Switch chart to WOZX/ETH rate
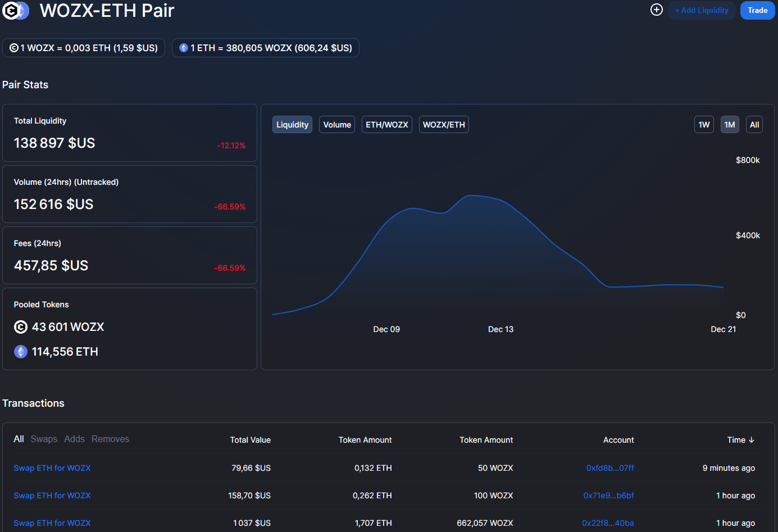Viewport: 778px width, 532px height. point(444,125)
